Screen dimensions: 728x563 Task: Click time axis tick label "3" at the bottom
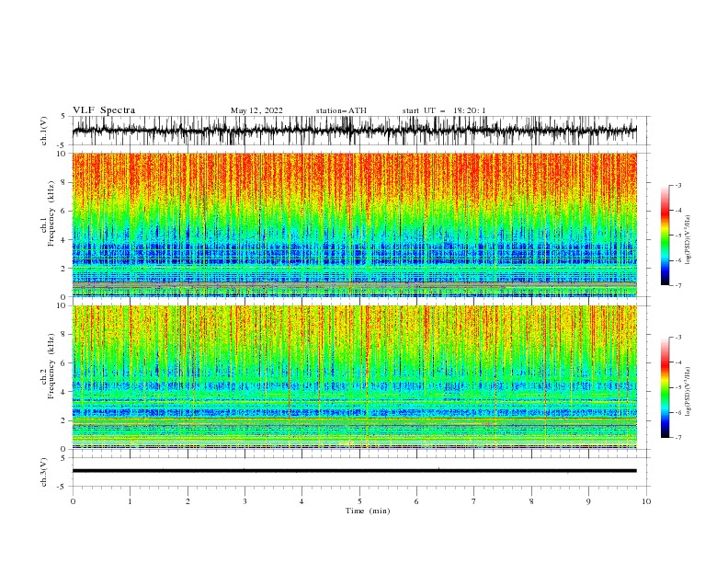click(x=245, y=501)
